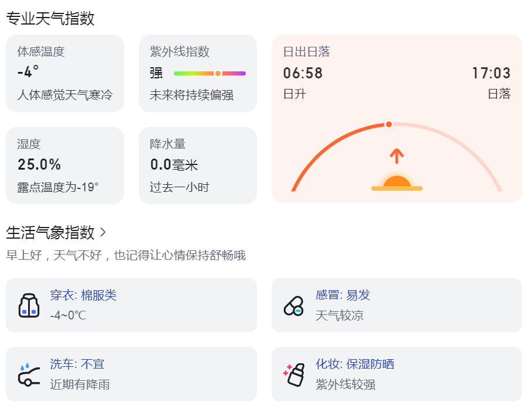532x413 pixels.
Task: Open the 生活气象指数 section heading
Action: tap(50, 233)
